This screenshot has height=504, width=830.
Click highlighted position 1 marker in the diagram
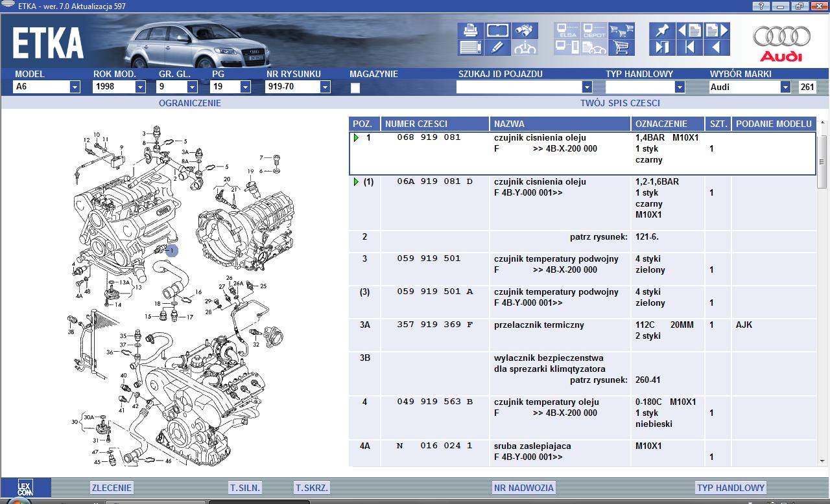pos(172,250)
